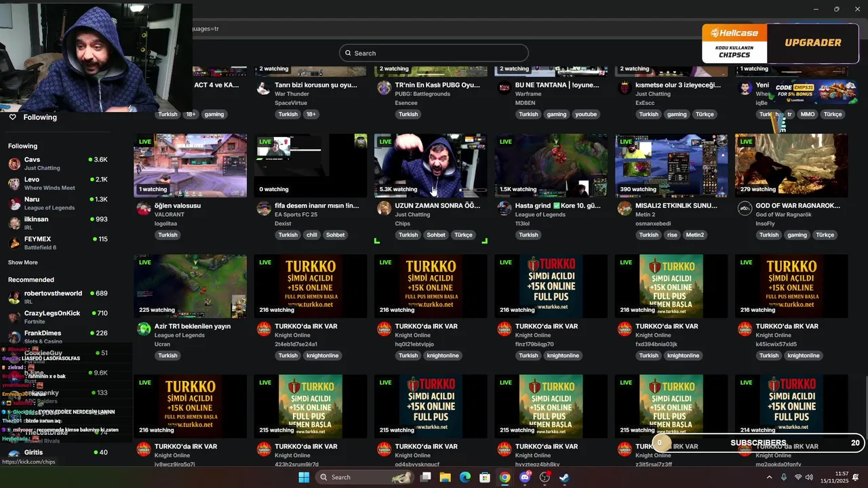Select FrankDimes avatar in the Recommended list
Viewport: 868px width, 488px height.
[14, 337]
